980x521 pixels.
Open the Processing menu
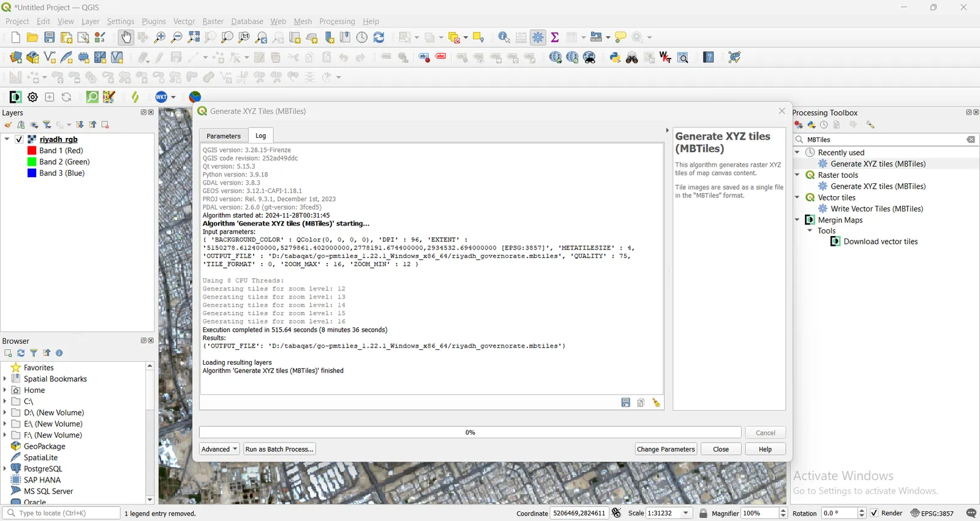(337, 21)
